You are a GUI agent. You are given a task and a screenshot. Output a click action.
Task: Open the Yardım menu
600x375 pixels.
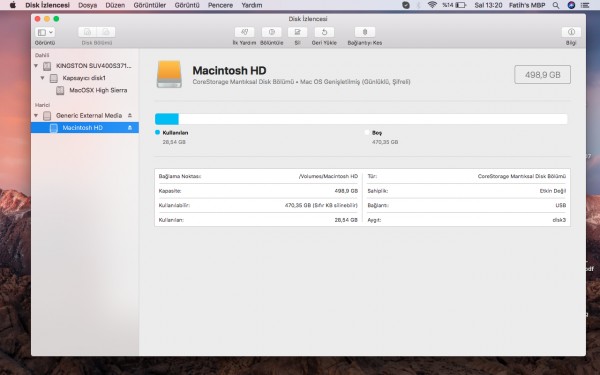point(252,5)
